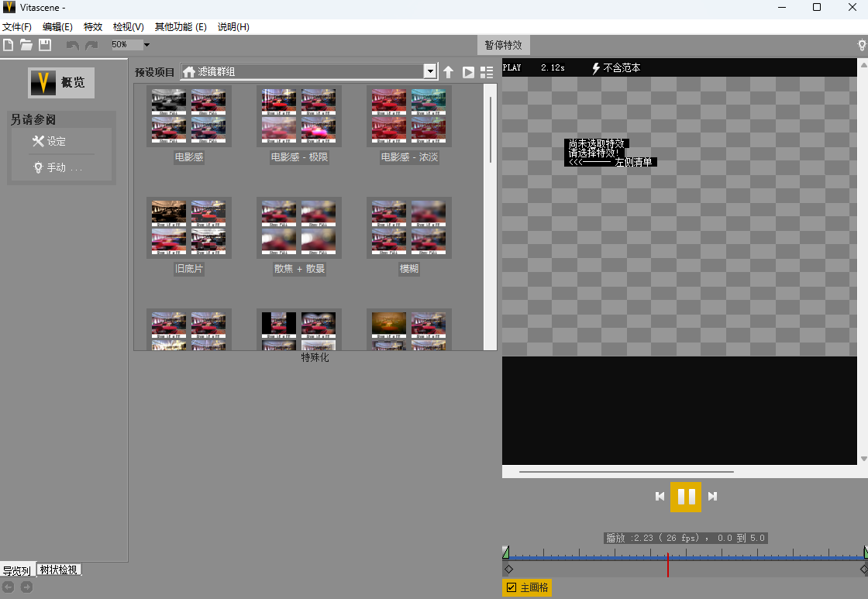Image resolution: width=868 pixels, height=599 pixels.
Task: Select the 电影感 preset group
Action: [x=189, y=125]
